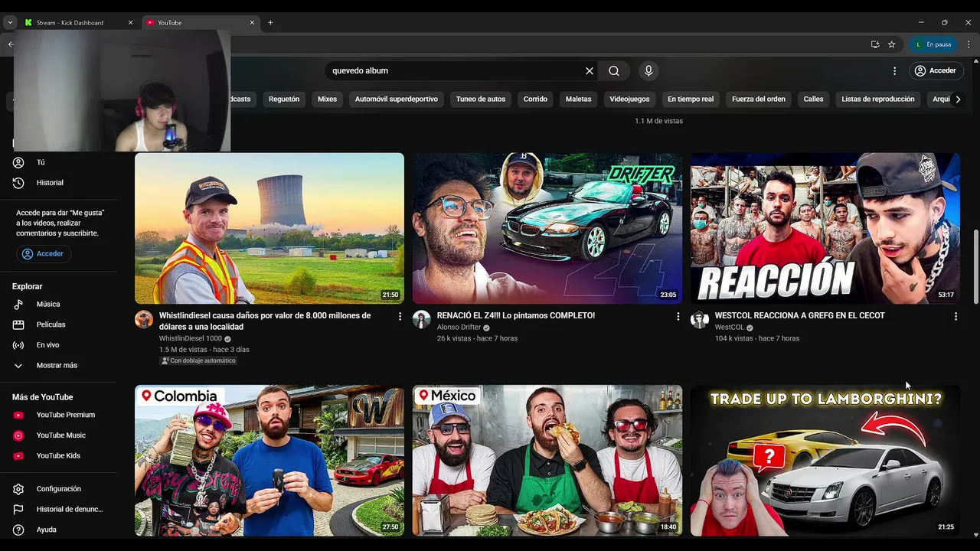
Task: Open a new browser tab with plus
Action: click(270, 23)
